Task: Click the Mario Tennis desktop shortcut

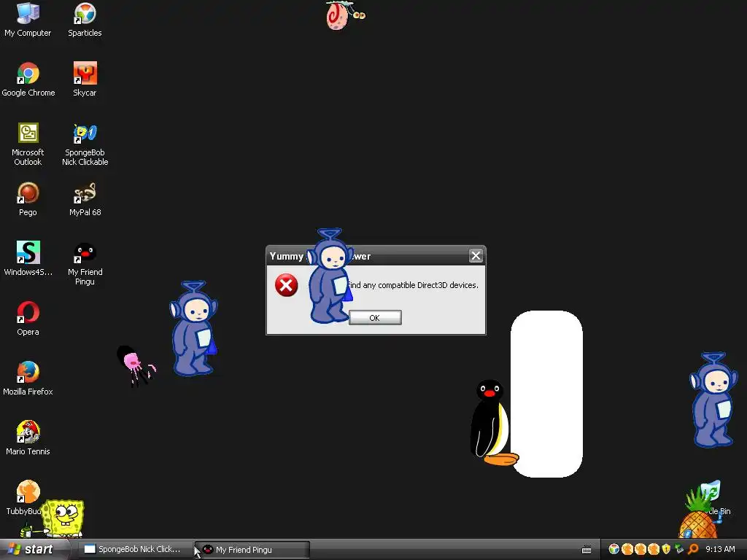Action: pos(28,437)
